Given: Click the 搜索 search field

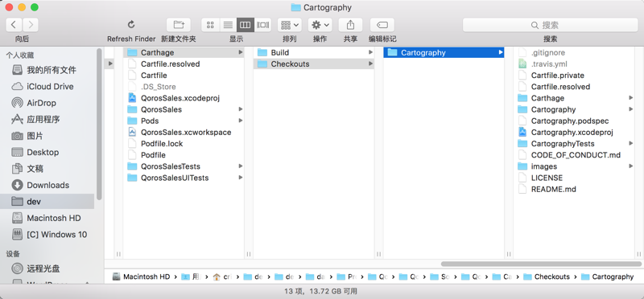Looking at the screenshot, I should coord(550,25).
